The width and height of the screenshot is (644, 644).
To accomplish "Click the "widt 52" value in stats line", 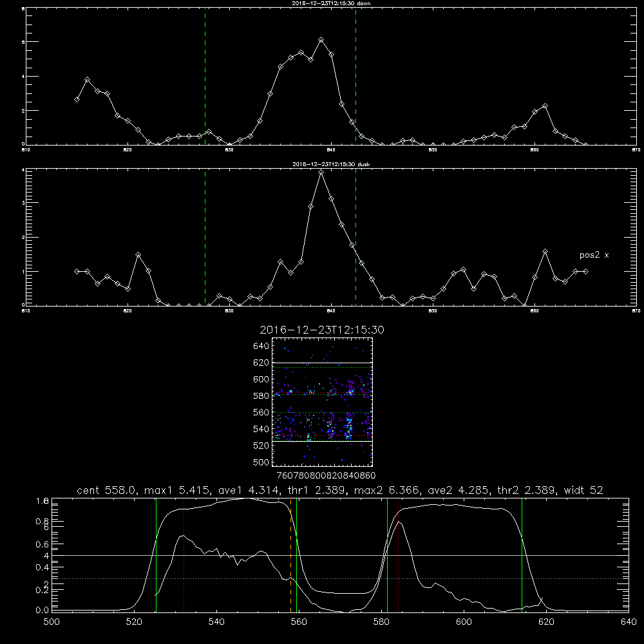I will 583,490.
